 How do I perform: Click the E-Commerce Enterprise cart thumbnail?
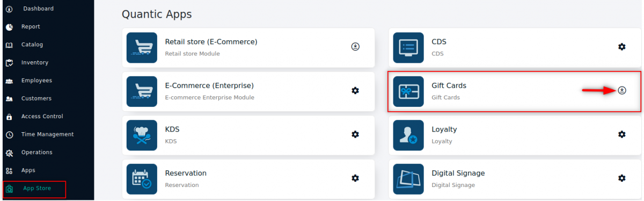pyautogui.click(x=142, y=91)
